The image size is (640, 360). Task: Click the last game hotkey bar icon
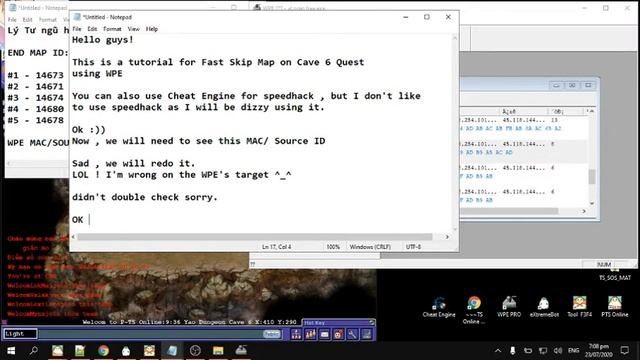[367, 334]
